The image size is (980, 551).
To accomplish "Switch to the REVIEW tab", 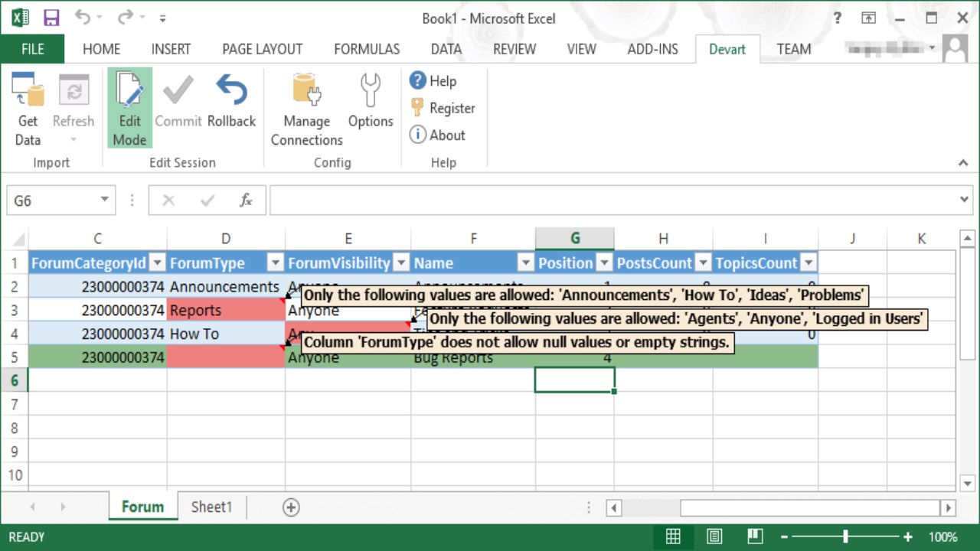I will pyautogui.click(x=514, y=49).
